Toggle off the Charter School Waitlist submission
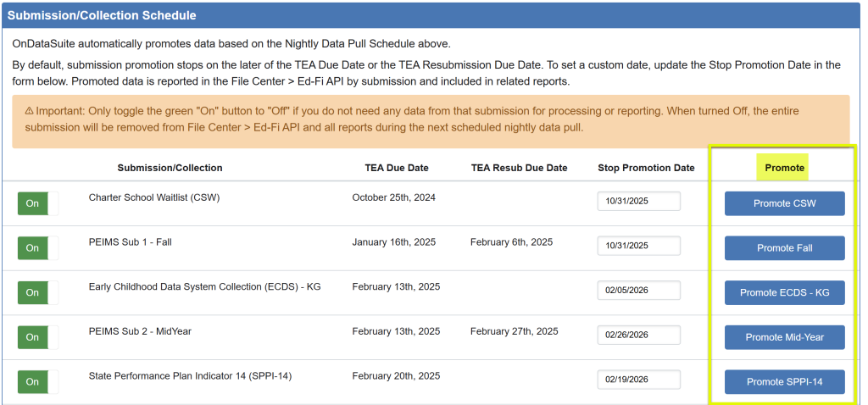This screenshot has height=405, width=868. tap(38, 203)
